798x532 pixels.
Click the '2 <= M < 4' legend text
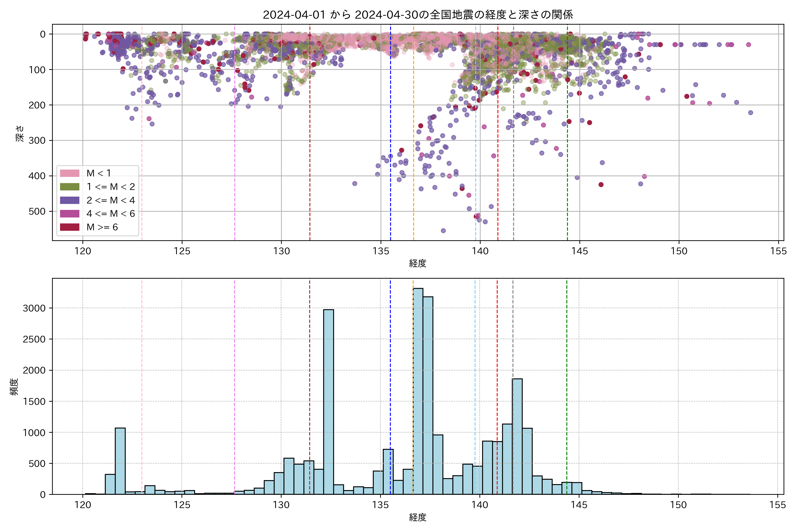coord(111,200)
